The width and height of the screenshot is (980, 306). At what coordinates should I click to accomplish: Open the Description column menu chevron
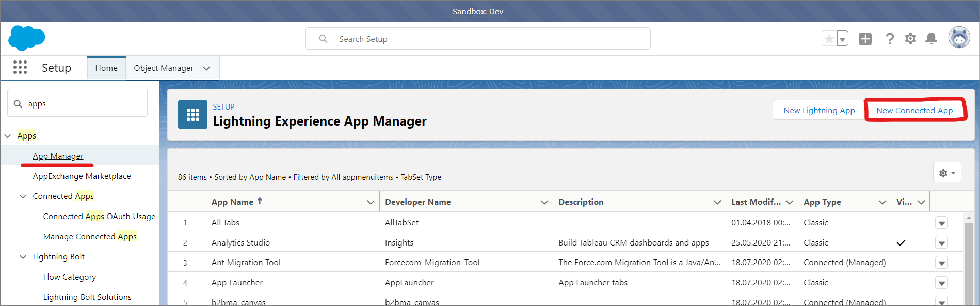tap(717, 202)
